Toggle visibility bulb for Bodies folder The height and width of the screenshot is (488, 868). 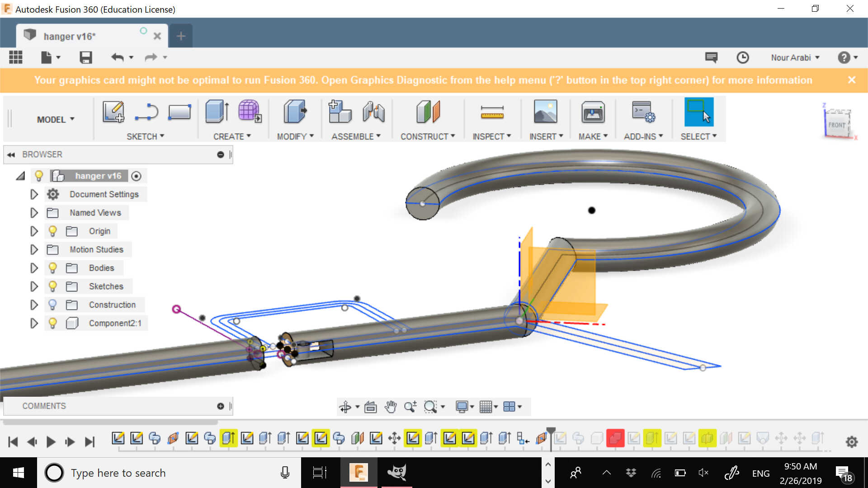click(53, 268)
